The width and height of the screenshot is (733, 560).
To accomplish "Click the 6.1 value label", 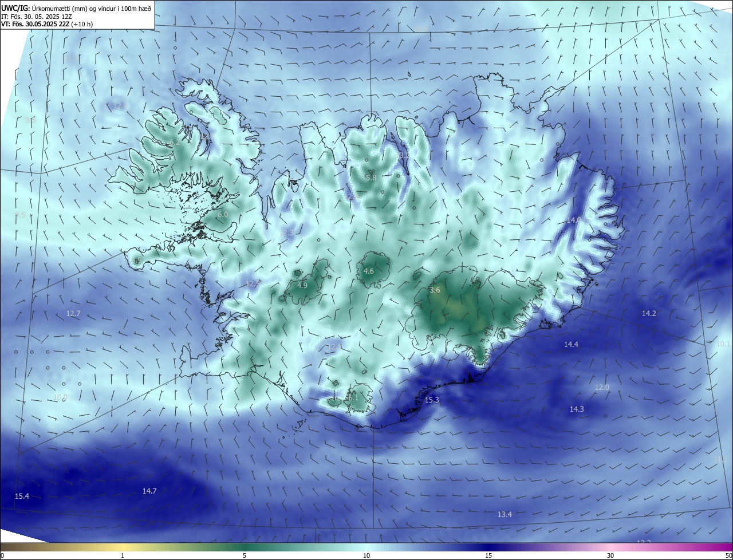I will pos(352,397).
